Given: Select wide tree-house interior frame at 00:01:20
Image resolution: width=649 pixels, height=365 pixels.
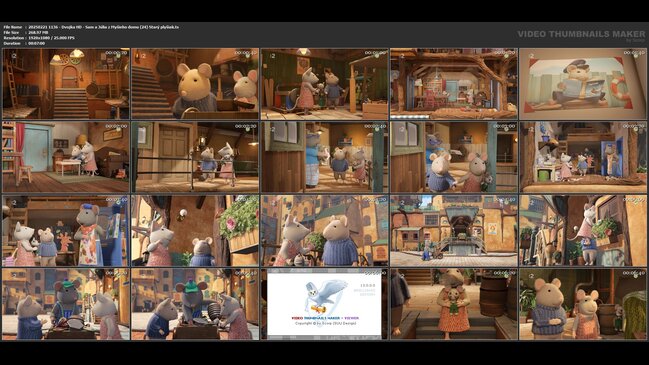Looking at the screenshot, I should tap(454, 84).
